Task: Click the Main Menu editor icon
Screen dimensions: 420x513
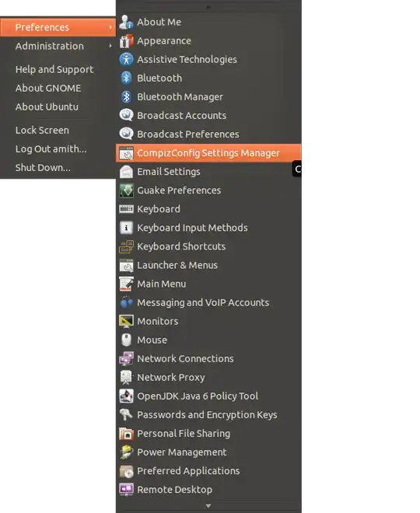Action: [x=126, y=284]
